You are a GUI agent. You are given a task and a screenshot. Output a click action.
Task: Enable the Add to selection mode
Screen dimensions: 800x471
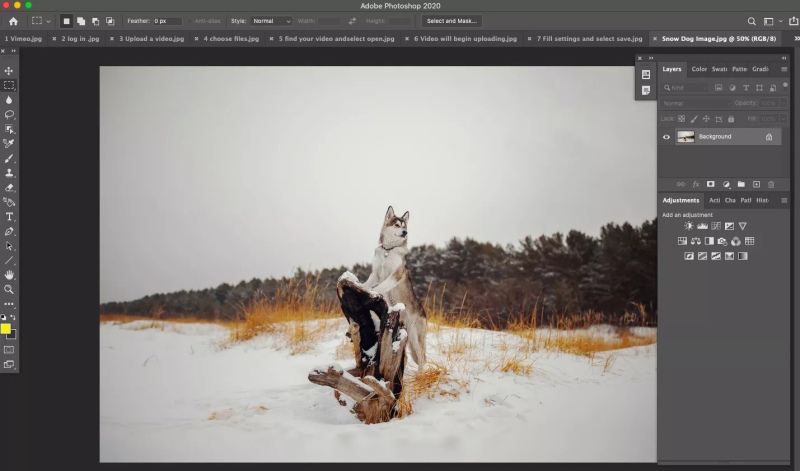pos(80,21)
